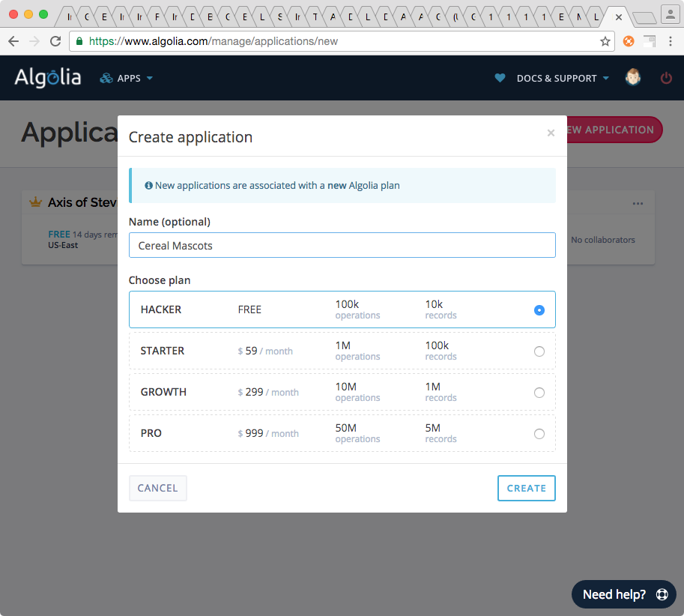Select the STARTER plan radio button
This screenshot has height=616, width=684.
click(x=539, y=351)
